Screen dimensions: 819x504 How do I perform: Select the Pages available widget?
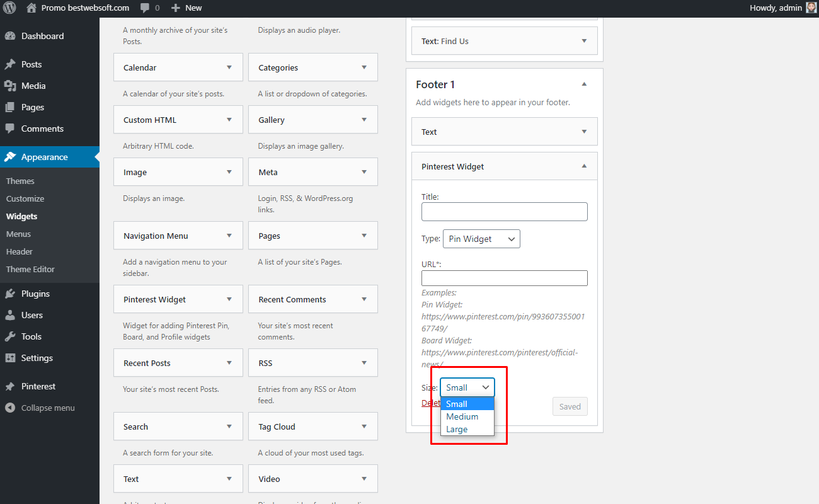(x=313, y=236)
